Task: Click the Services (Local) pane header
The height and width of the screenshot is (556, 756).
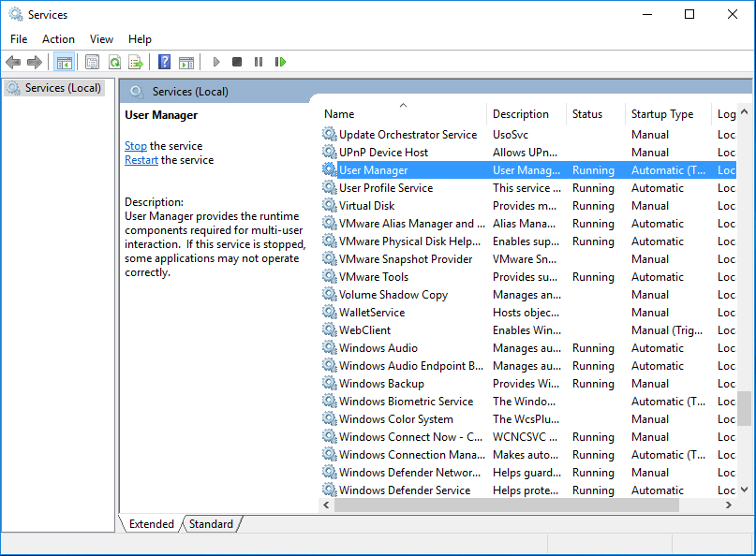Action: pyautogui.click(x=190, y=92)
